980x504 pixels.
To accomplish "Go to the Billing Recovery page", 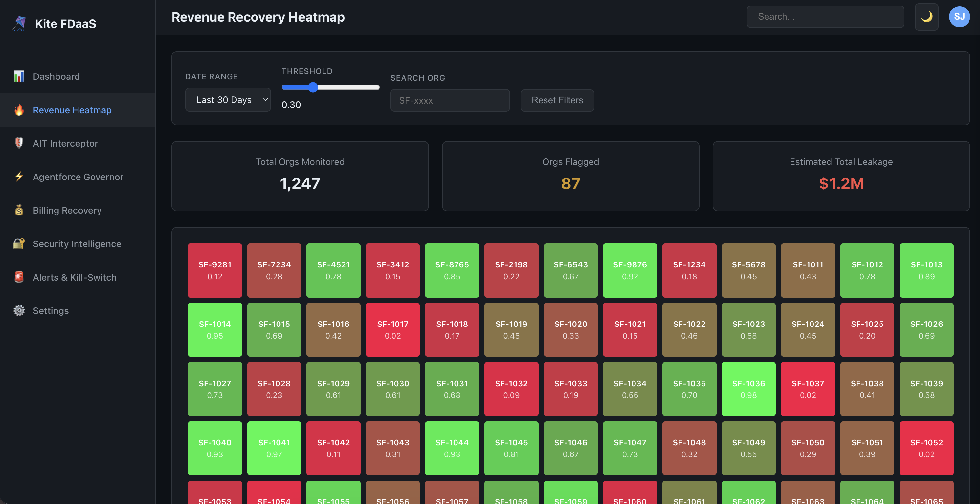I will point(67,210).
